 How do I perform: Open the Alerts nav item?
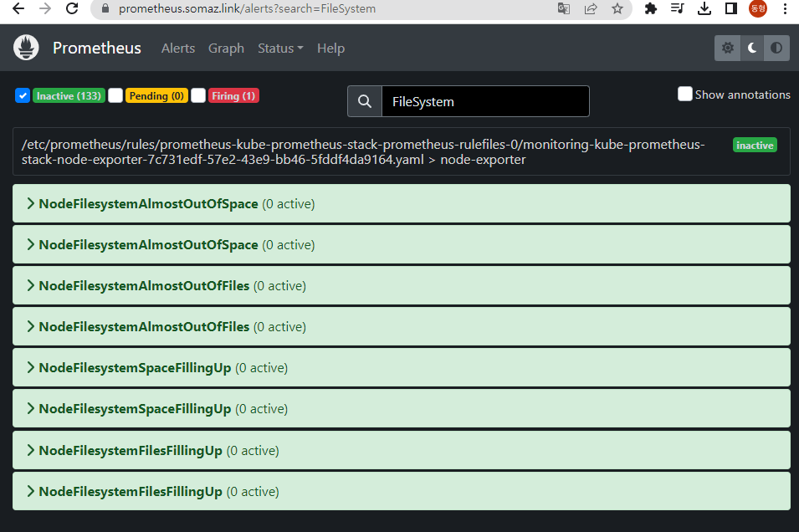[178, 49]
